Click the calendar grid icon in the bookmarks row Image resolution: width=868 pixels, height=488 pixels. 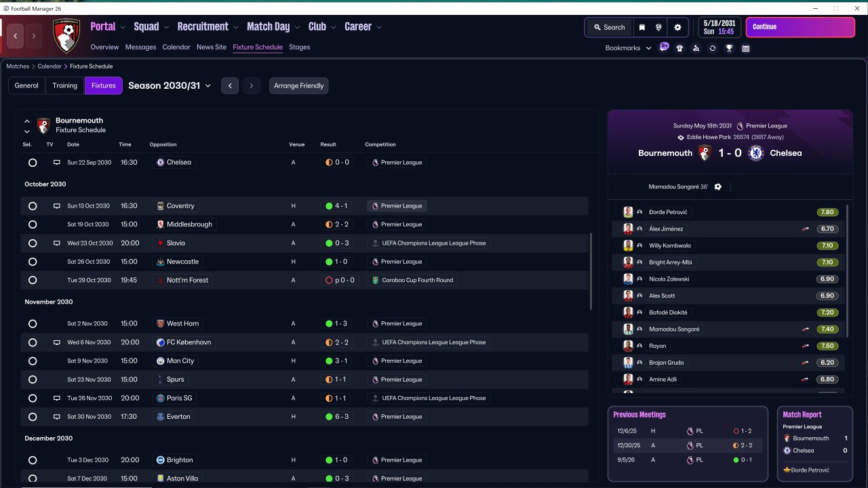coord(746,48)
